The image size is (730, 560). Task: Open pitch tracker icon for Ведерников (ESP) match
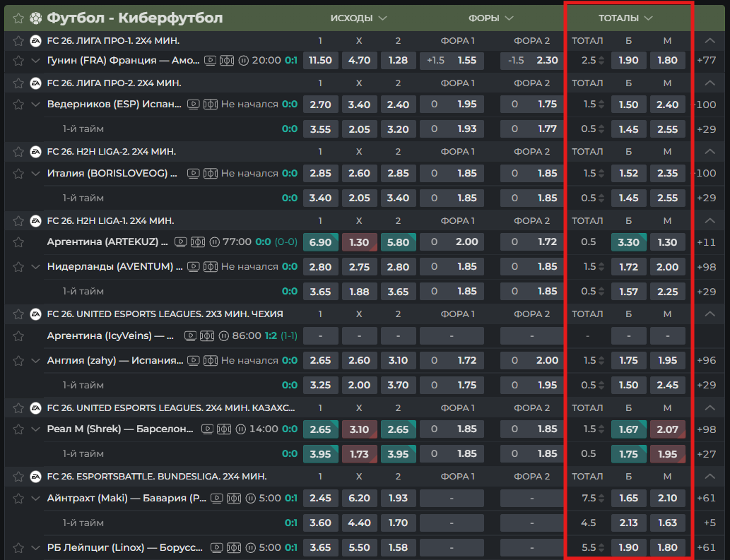click(x=211, y=105)
